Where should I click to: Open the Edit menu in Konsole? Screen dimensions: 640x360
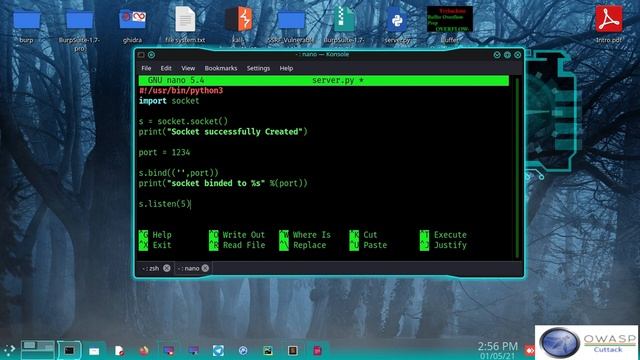(x=166, y=68)
